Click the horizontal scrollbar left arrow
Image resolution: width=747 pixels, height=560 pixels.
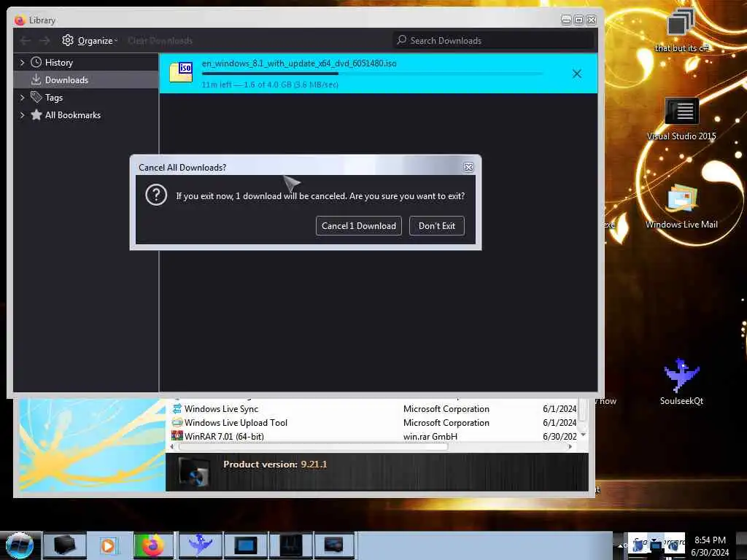click(x=172, y=447)
